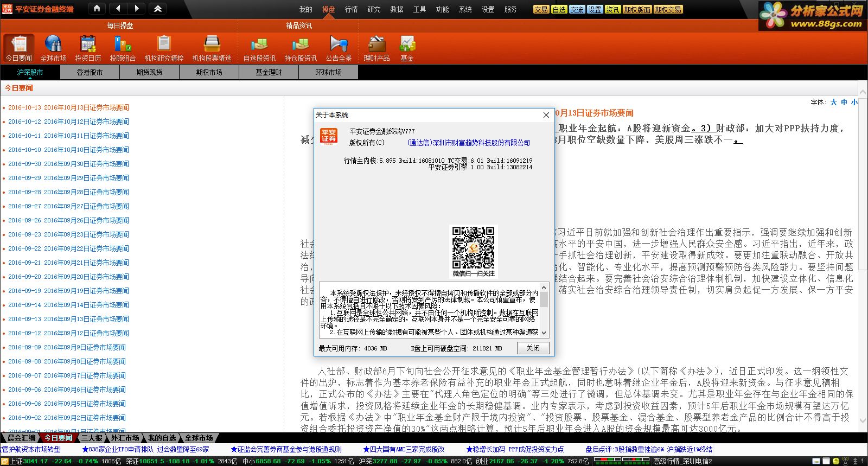Open 今日要闻 toolbar icon
The image size is (868, 466).
tap(19, 48)
